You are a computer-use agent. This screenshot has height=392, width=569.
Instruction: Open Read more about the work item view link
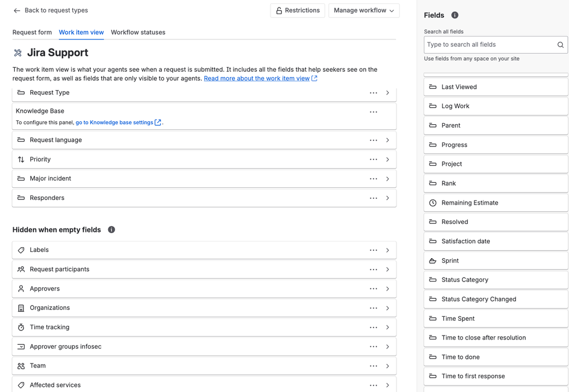(x=260, y=79)
